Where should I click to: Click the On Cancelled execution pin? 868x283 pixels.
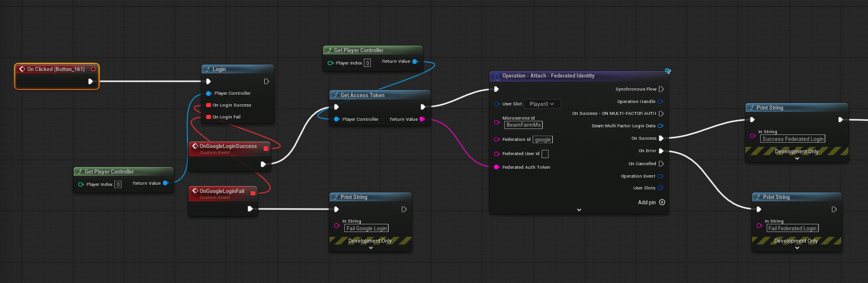pyautogui.click(x=661, y=163)
